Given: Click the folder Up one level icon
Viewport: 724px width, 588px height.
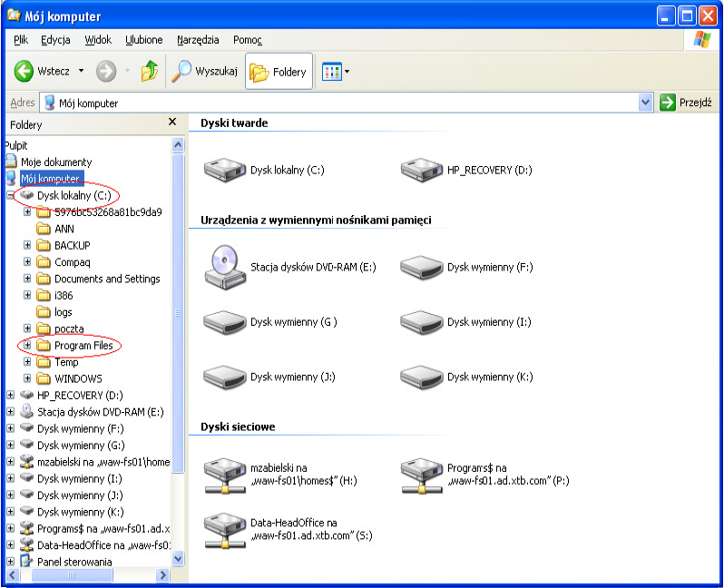Looking at the screenshot, I should pyautogui.click(x=150, y=71).
